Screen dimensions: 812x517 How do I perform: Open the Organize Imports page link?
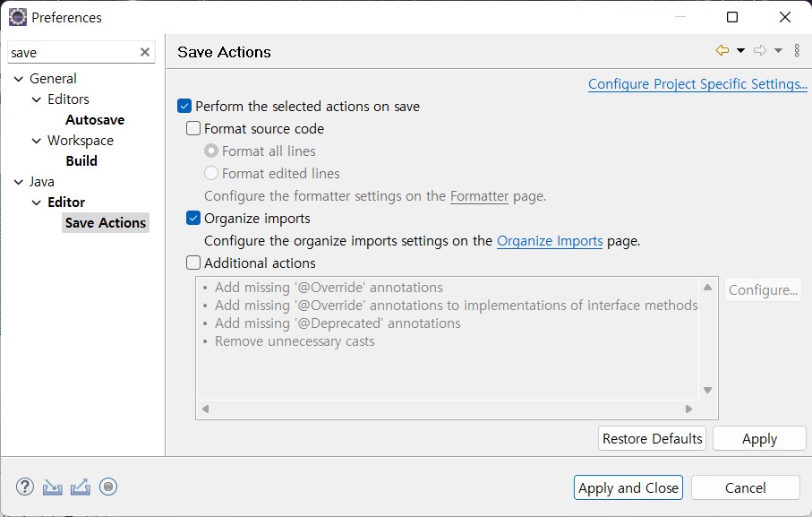pos(550,241)
